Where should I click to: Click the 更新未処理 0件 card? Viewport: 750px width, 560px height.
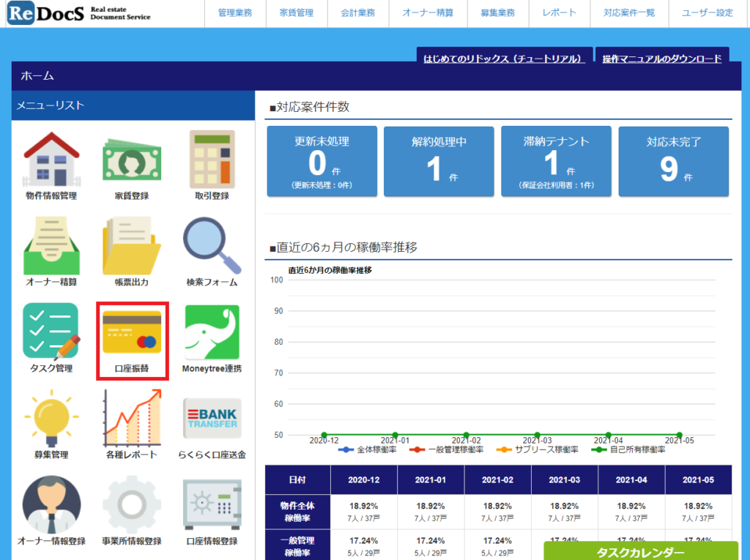(322, 162)
